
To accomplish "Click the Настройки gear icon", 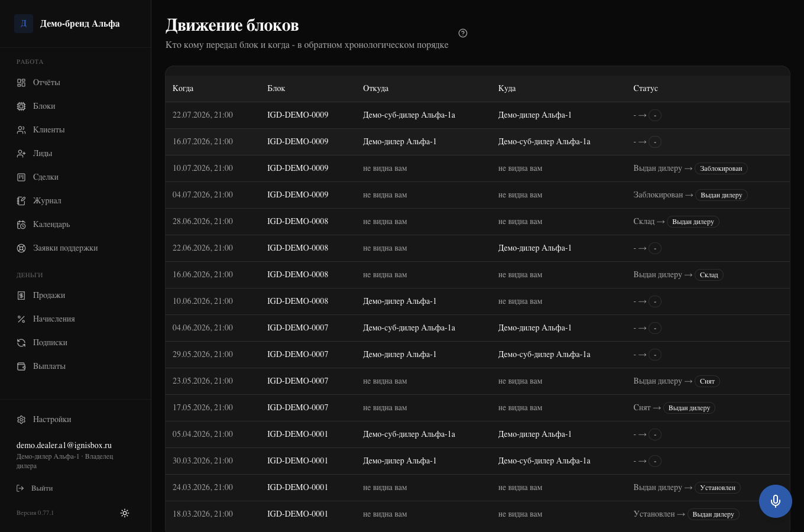I will [x=21, y=420].
